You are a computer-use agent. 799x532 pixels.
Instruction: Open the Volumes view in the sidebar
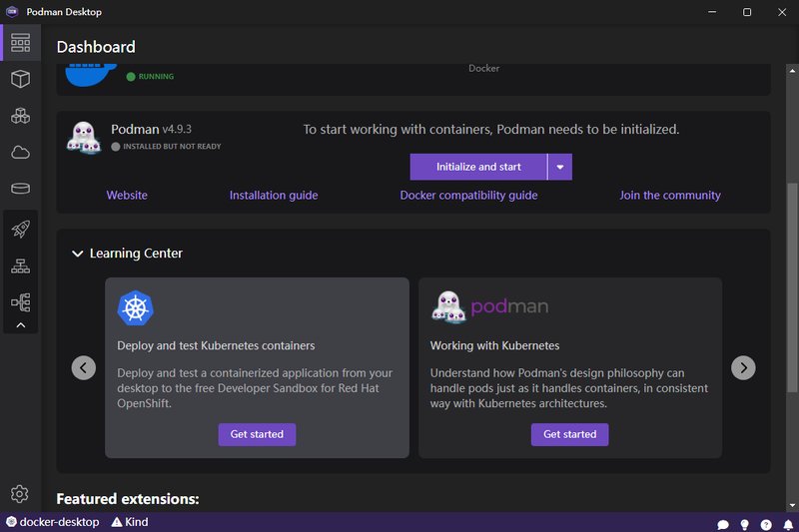tap(20, 189)
